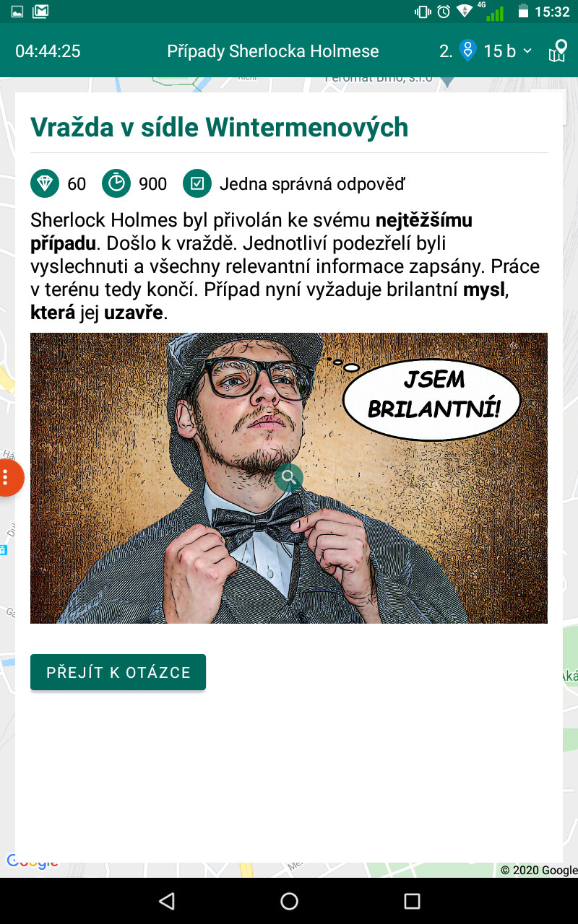Tap the checkbox answer-type icon
This screenshot has width=578, height=924.
[x=197, y=183]
